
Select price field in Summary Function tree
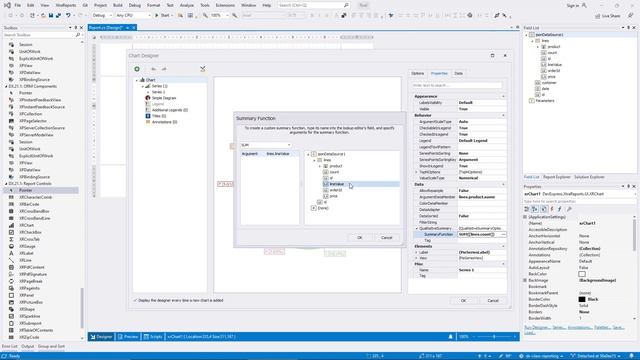coord(333,196)
